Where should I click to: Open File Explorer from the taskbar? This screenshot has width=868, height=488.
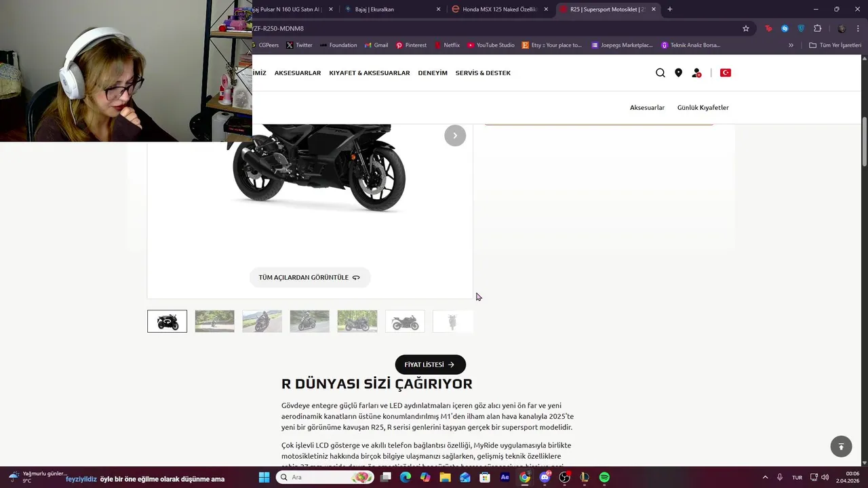coord(445,477)
